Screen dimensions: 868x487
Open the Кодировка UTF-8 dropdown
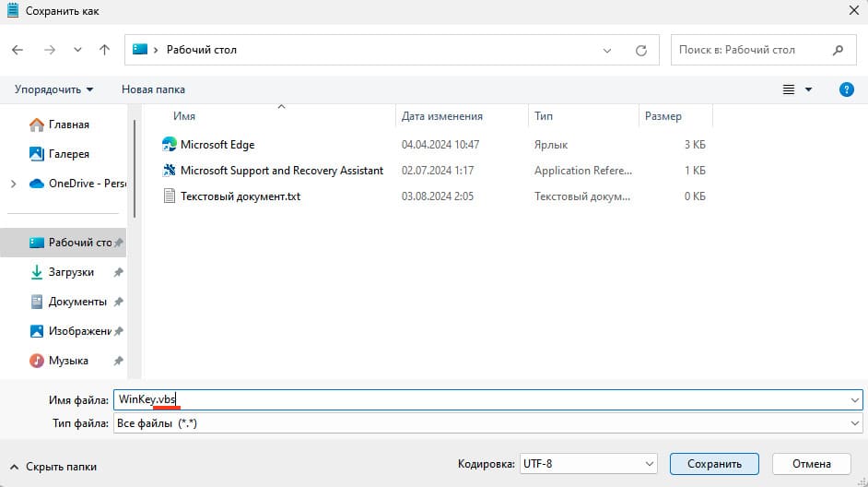(x=587, y=464)
